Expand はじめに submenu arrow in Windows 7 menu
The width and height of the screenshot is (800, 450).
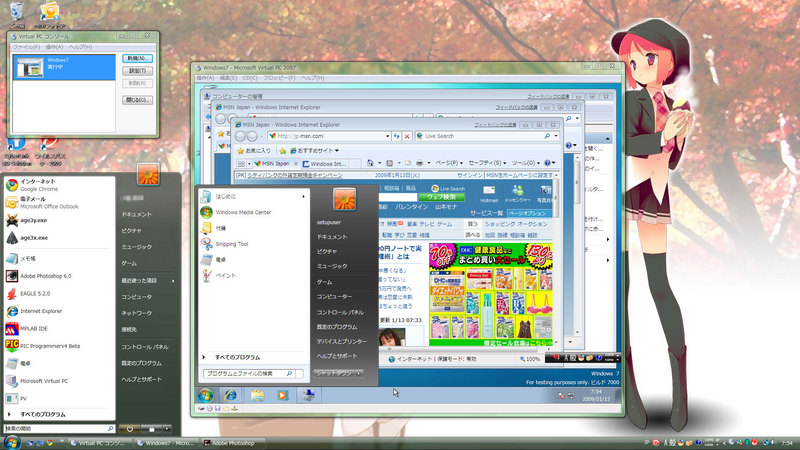pos(304,196)
